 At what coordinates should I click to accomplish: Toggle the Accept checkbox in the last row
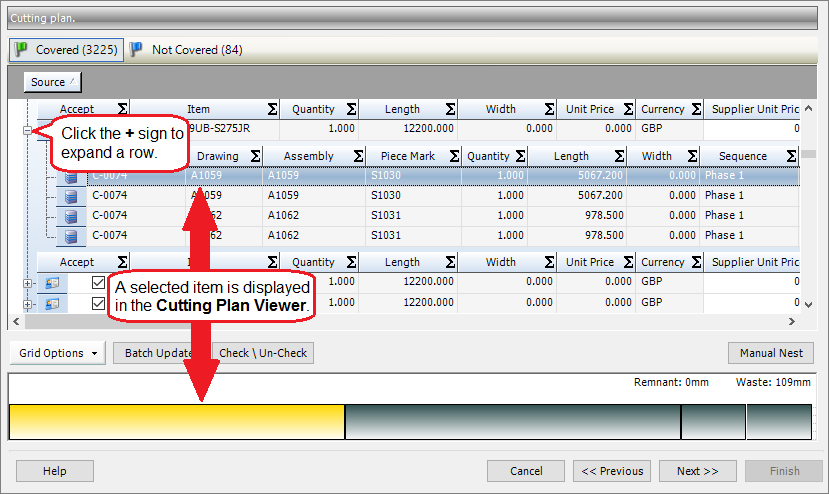coord(98,303)
